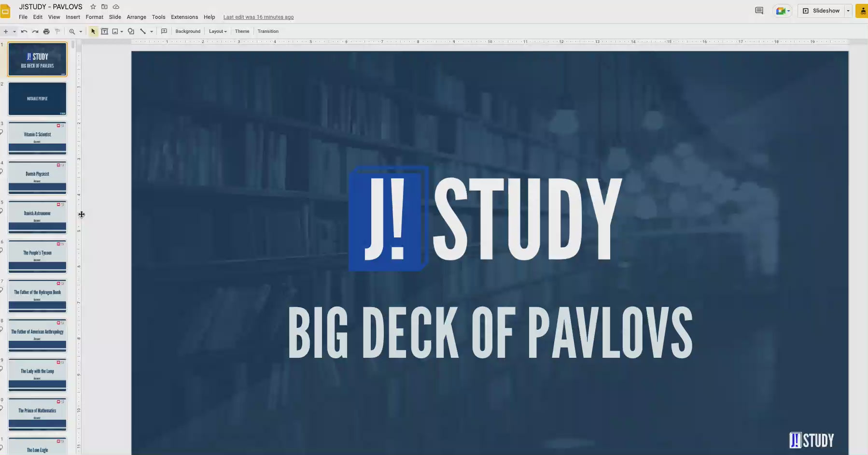The height and width of the screenshot is (455, 868).
Task: Open comment history in the header
Action: [759, 11]
